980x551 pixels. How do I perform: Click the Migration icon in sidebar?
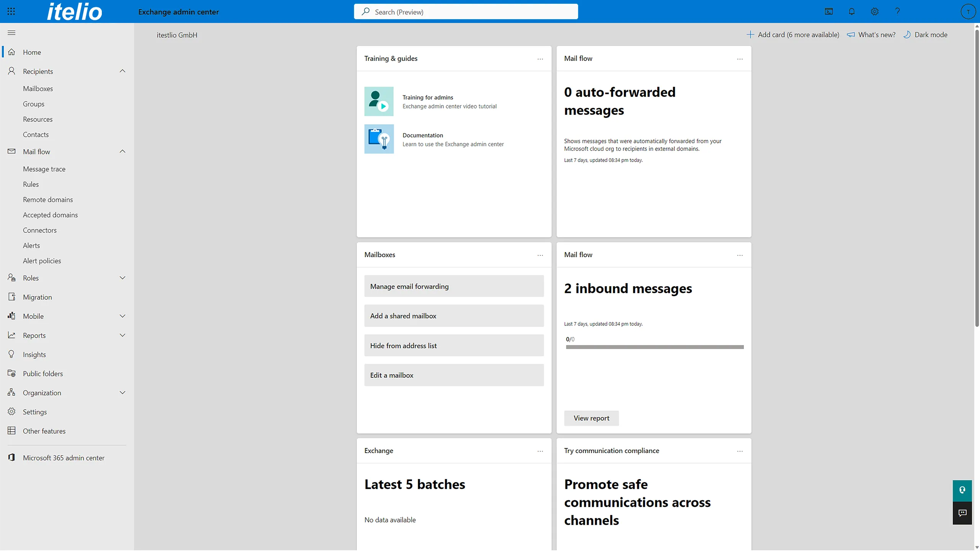point(11,297)
